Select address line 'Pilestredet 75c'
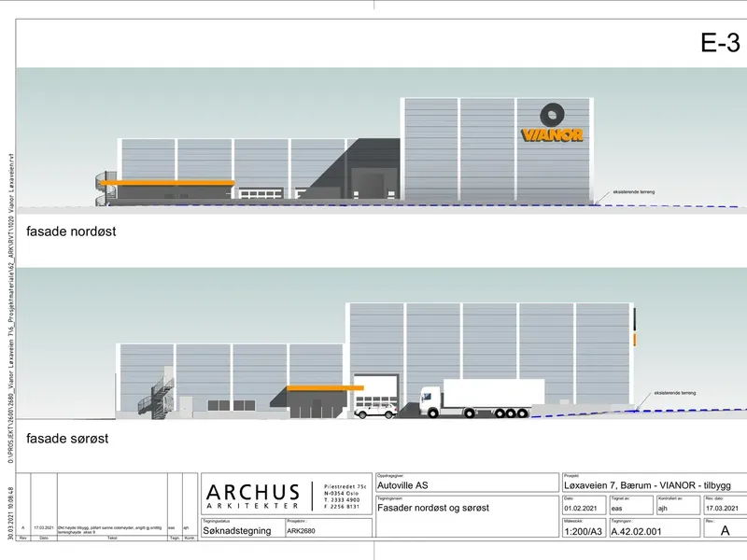This screenshot has width=747, height=560. [x=345, y=486]
